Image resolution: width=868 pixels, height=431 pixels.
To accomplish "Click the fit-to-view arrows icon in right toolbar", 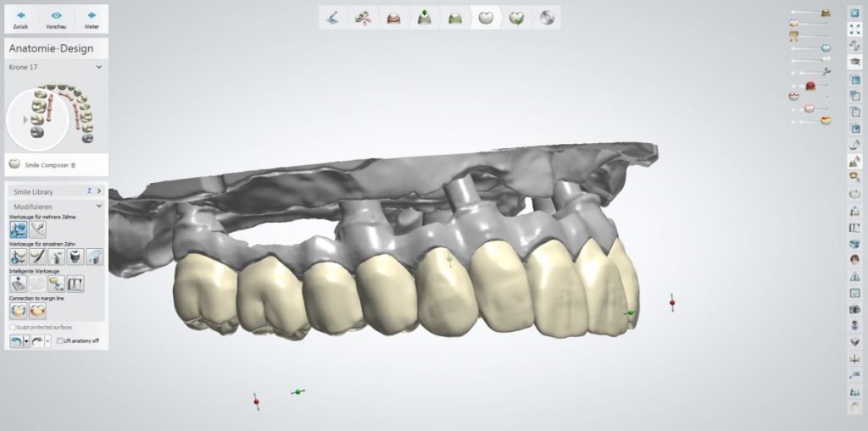I will 854,29.
